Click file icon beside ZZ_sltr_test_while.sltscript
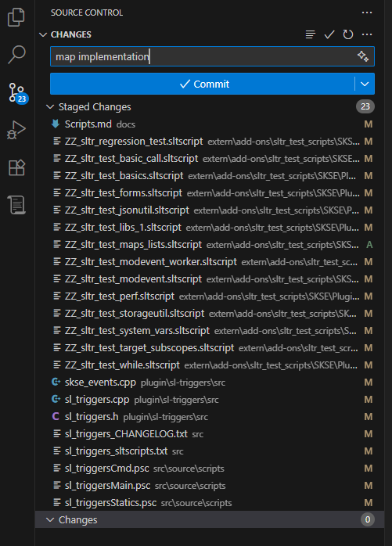Image resolution: width=392 pixels, height=546 pixels. tap(57, 365)
